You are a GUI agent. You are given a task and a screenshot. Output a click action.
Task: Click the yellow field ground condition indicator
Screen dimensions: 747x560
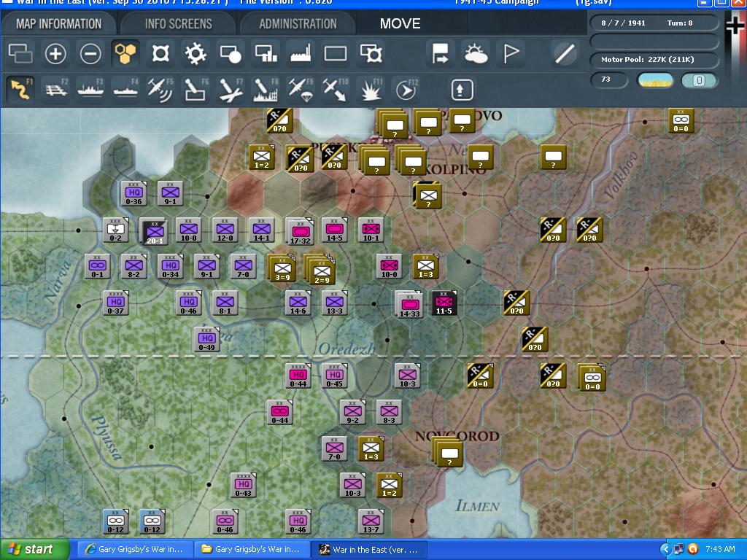655,80
